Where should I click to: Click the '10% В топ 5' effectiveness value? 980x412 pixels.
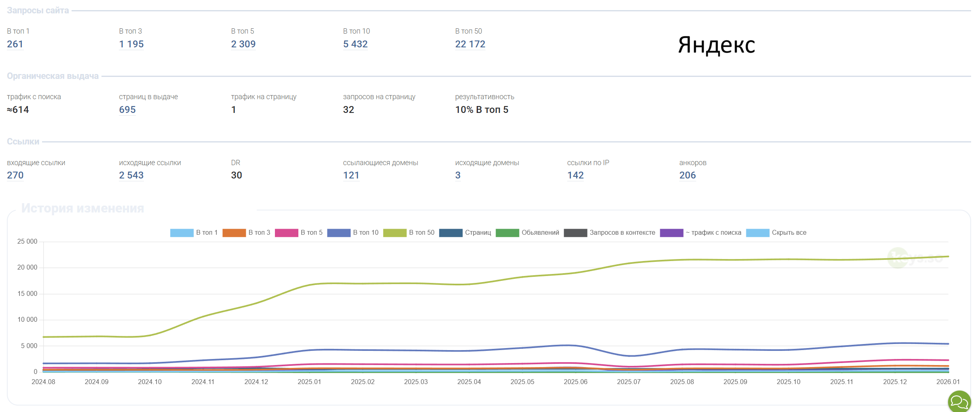(x=482, y=110)
